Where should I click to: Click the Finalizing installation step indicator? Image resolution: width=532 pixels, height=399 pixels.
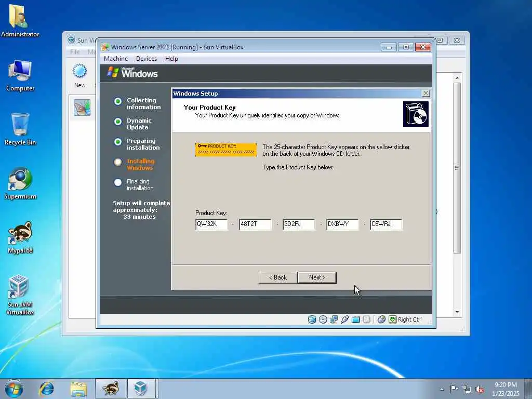118,182
